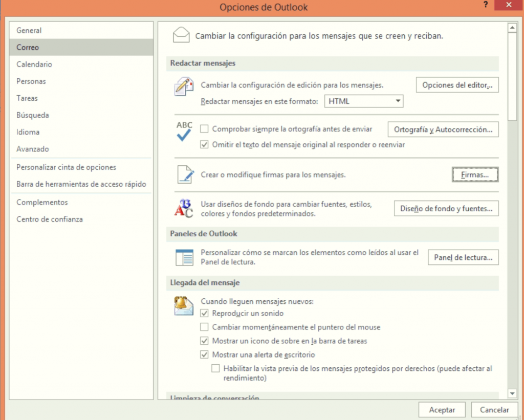
Task: Click the scrollbar down arrow
Action: click(512, 393)
